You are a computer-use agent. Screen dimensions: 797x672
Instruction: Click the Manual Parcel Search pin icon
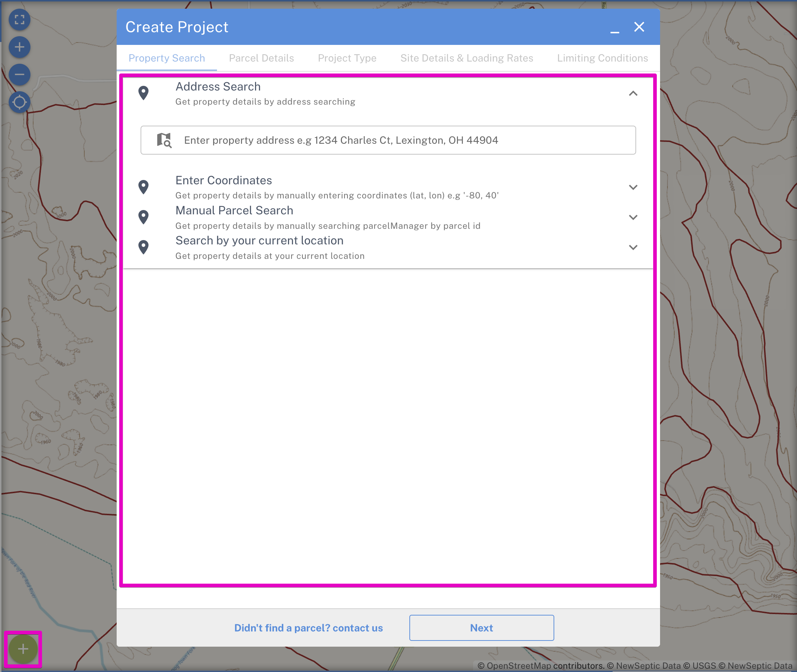(x=144, y=217)
